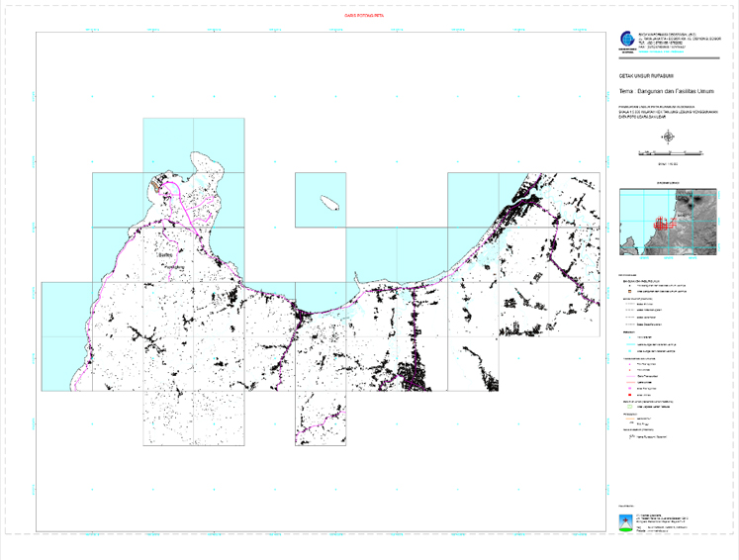Click the regional emblem at bottom right
Image resolution: width=739 pixels, height=560 pixels.
[x=624, y=522]
